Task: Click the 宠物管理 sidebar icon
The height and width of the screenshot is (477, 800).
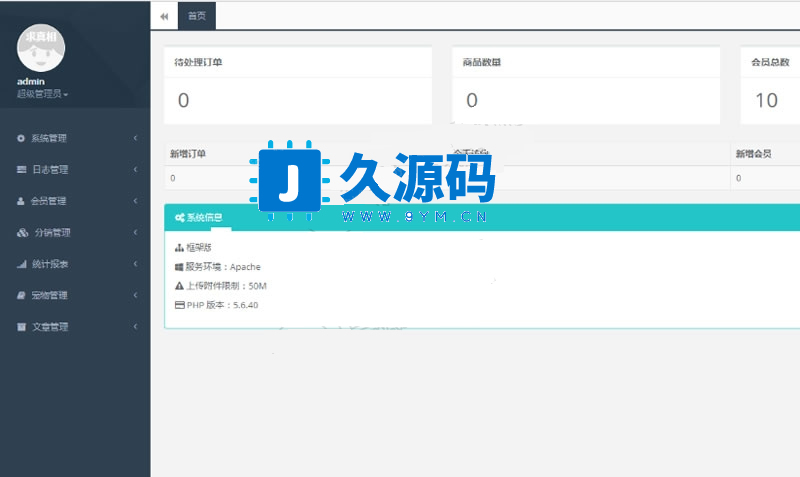Action: click(x=22, y=295)
